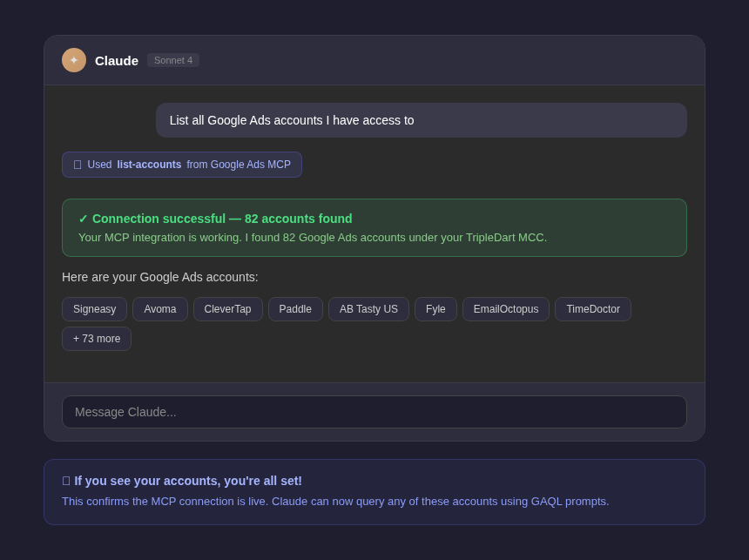Click the user message about Google Ads accounts
The height and width of the screenshot is (560, 749).
422,120
